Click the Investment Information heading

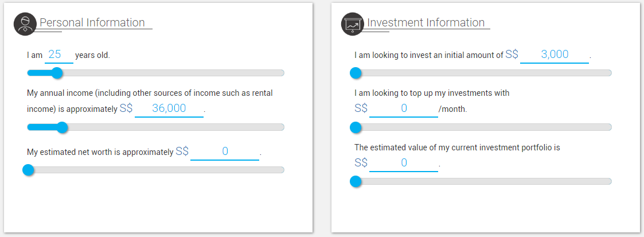coord(426,23)
